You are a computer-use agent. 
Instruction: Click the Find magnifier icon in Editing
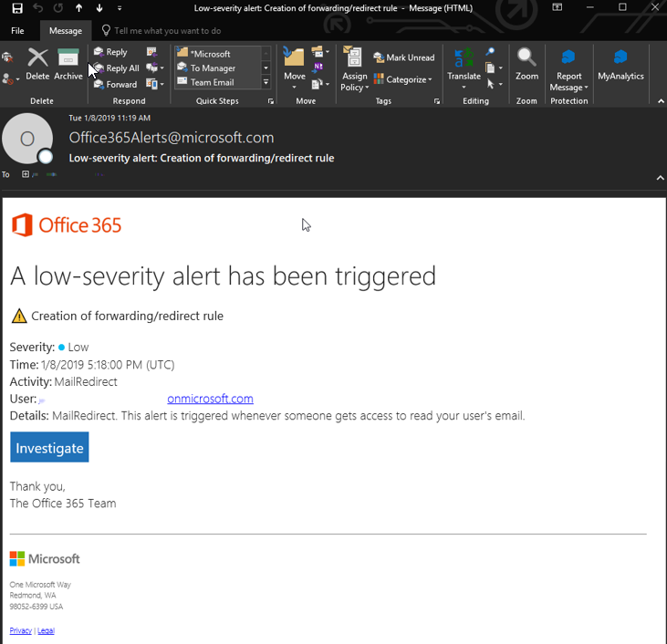pyautogui.click(x=491, y=52)
